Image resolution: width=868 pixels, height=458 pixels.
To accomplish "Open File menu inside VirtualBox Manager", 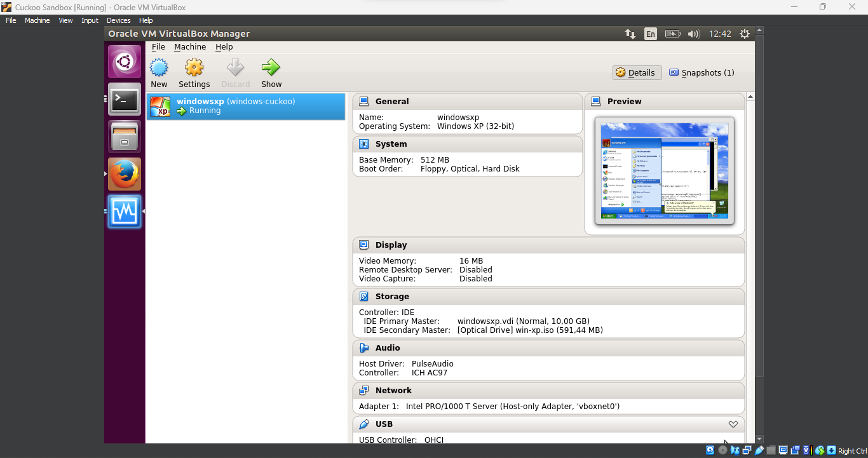I will tap(158, 47).
